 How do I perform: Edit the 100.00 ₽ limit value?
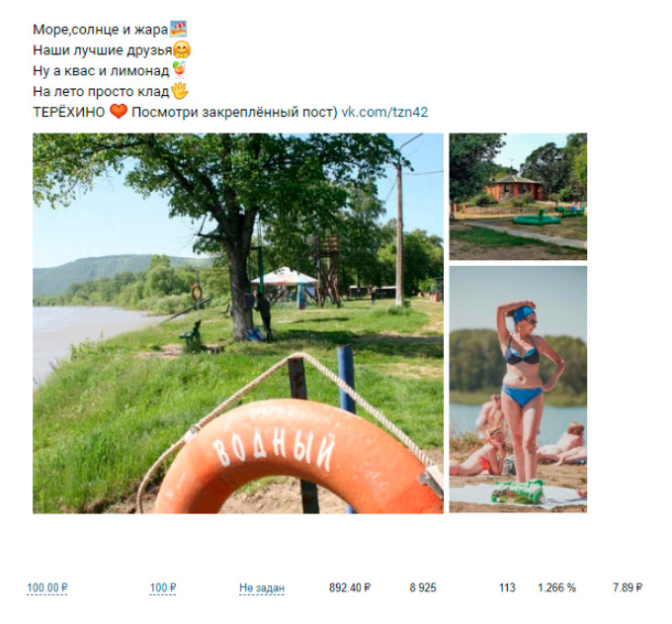(47, 587)
